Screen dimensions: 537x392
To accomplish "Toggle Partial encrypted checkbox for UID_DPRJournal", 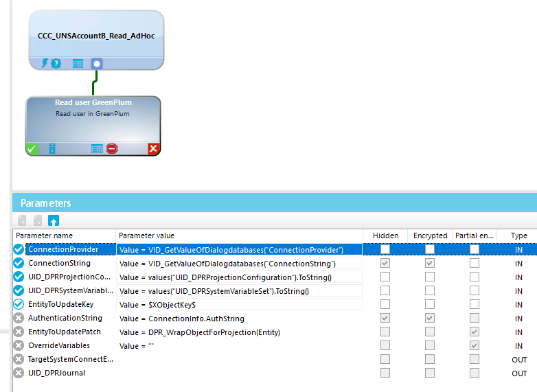I will 475,373.
